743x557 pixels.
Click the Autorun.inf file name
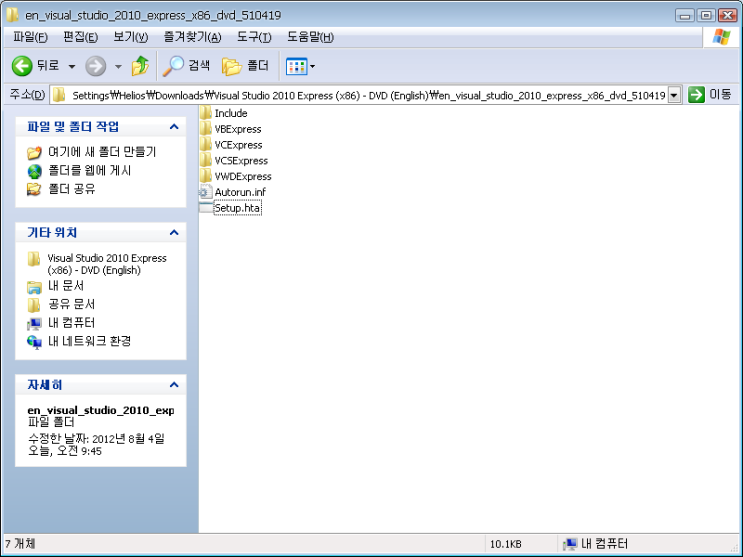coord(240,192)
